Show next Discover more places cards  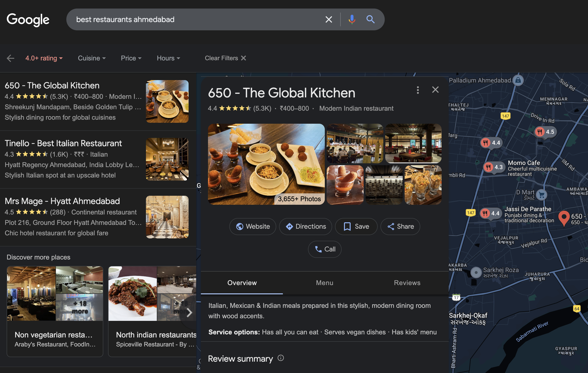coord(189,312)
